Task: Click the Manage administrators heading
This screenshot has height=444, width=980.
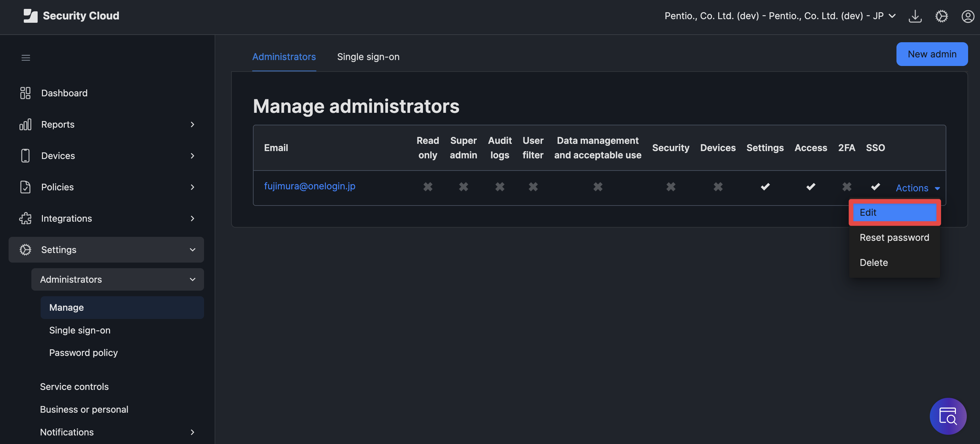Action: click(356, 106)
